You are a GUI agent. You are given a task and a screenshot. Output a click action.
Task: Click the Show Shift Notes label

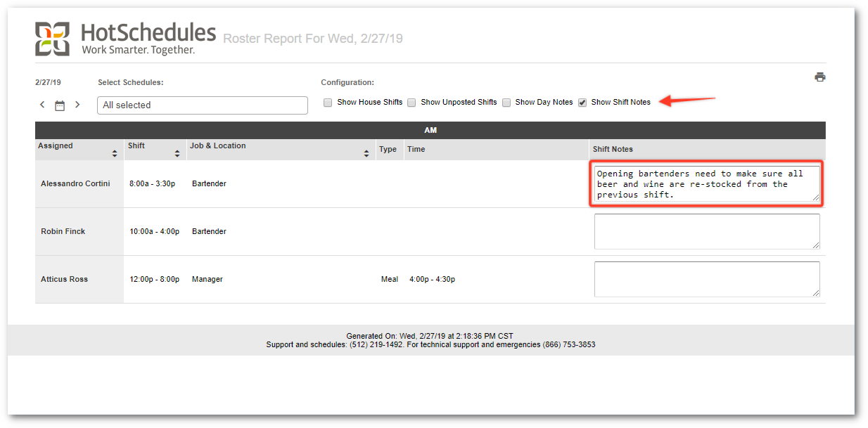[621, 103]
